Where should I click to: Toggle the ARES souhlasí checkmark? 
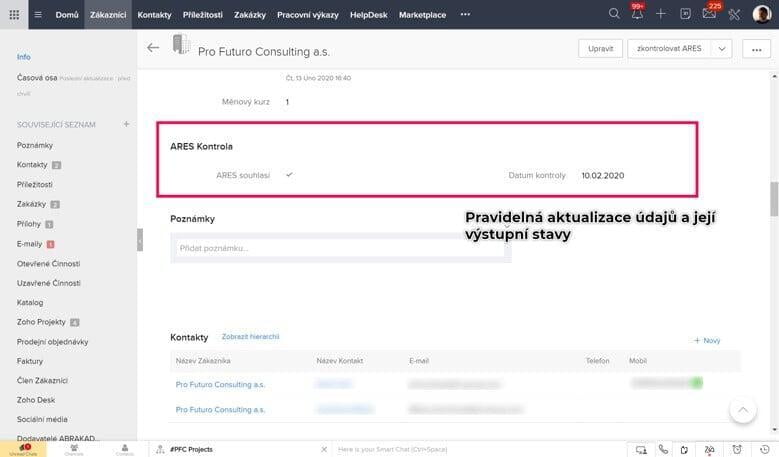point(289,174)
